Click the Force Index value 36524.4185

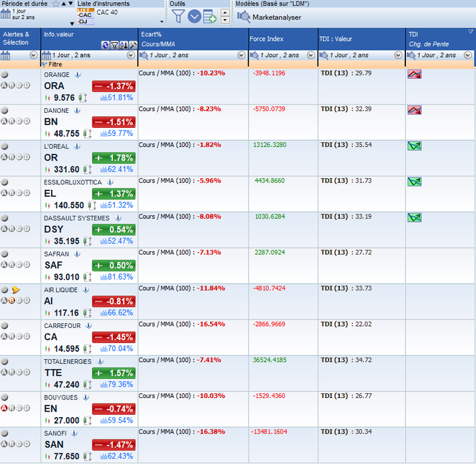[x=270, y=360]
